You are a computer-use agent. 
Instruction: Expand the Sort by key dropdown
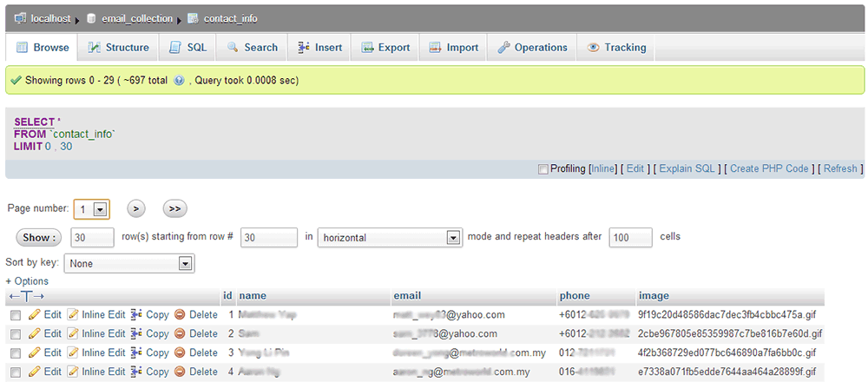(184, 263)
